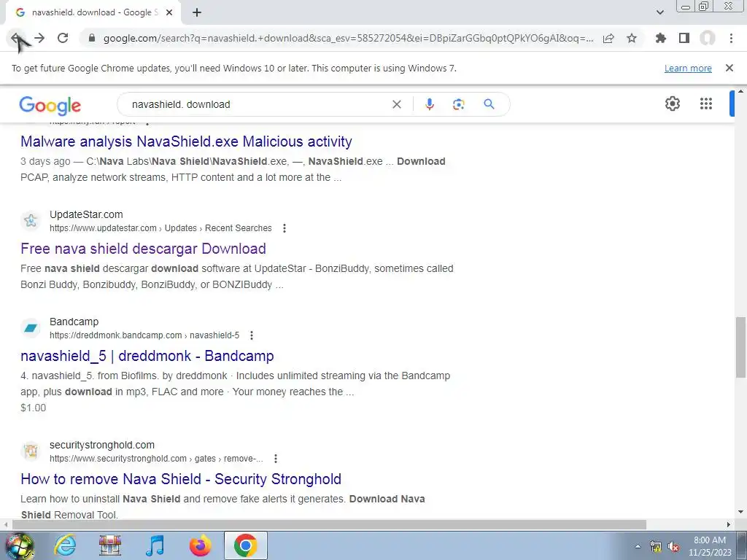The image size is (747, 560).
Task: Click the securitystronghold.com site name
Action: click(102, 445)
